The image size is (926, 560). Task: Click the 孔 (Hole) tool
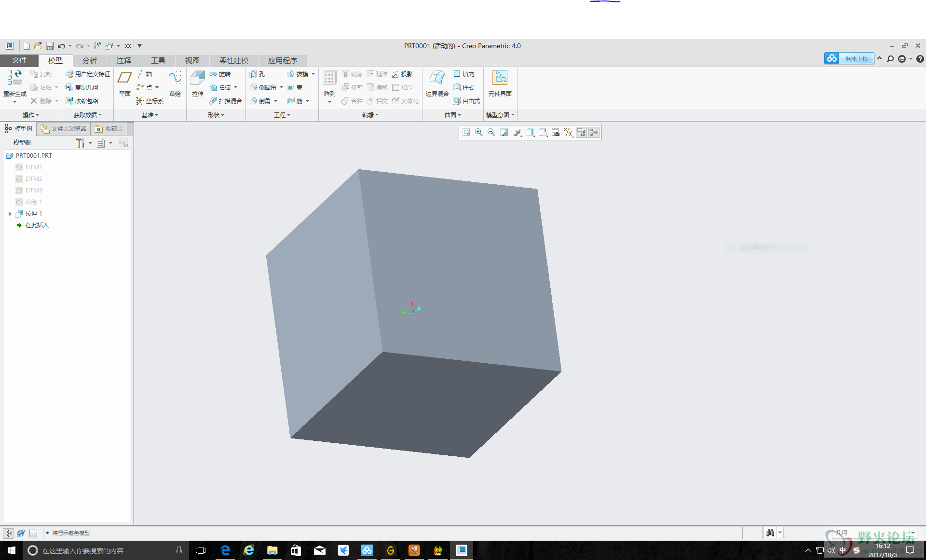click(257, 74)
